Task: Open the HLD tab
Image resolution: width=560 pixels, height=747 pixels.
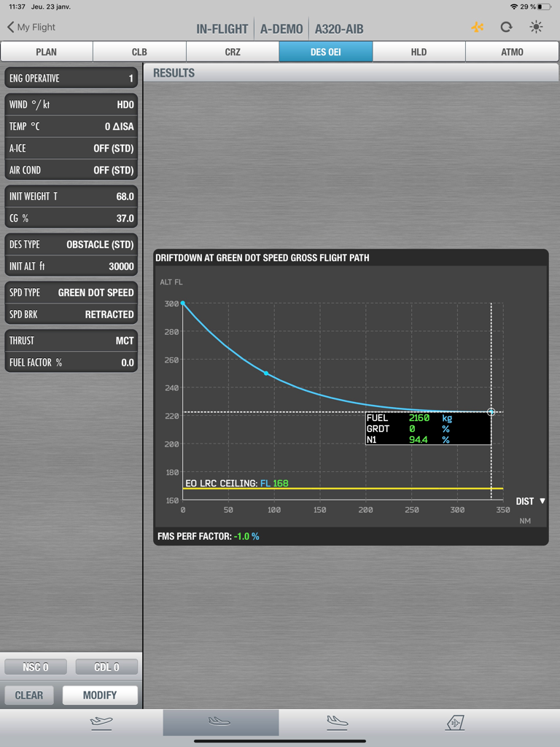Action: click(419, 52)
